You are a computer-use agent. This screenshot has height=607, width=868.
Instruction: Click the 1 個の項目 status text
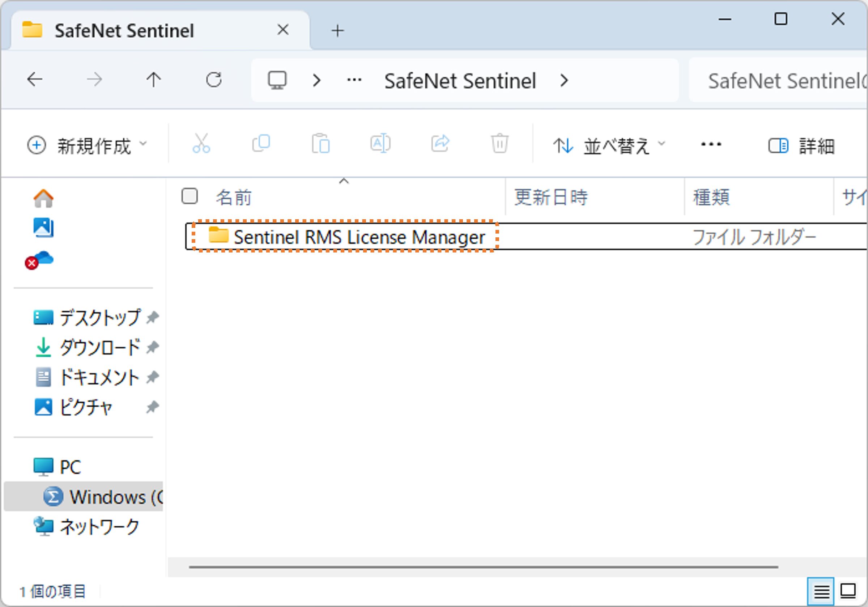(x=52, y=592)
